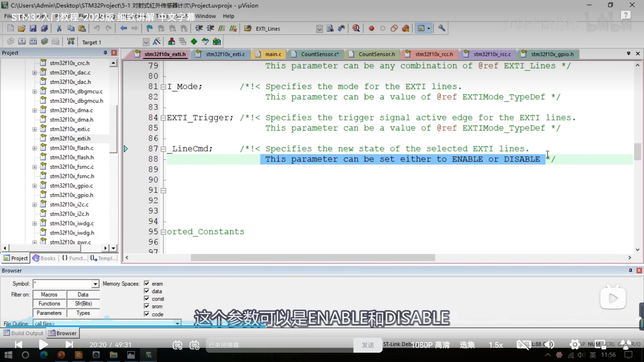Toggle the const memory space checkbox

[147, 299]
